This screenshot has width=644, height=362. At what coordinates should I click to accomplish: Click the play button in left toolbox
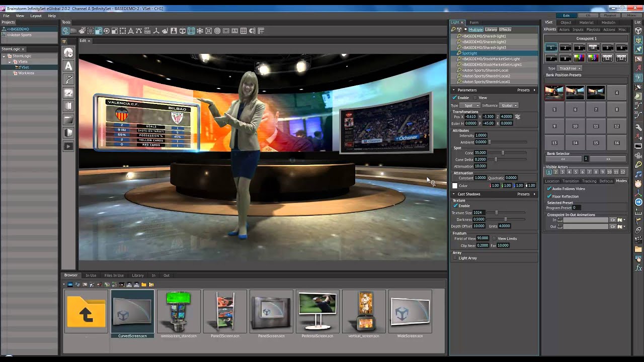point(68,146)
